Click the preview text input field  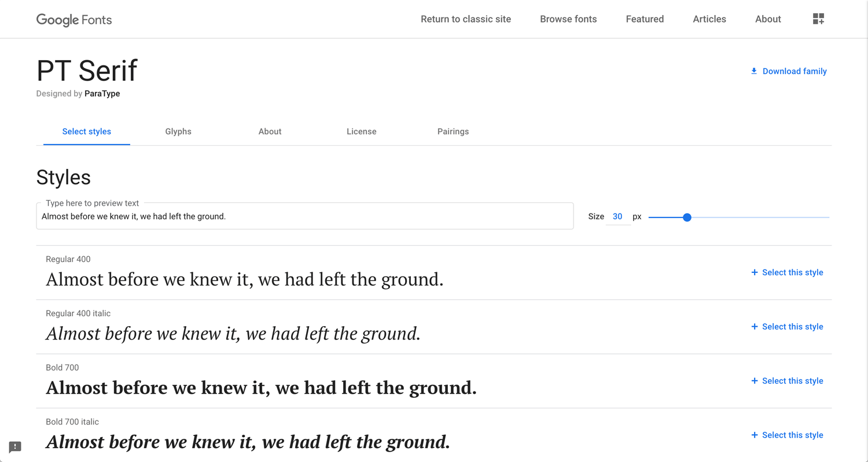(x=305, y=216)
